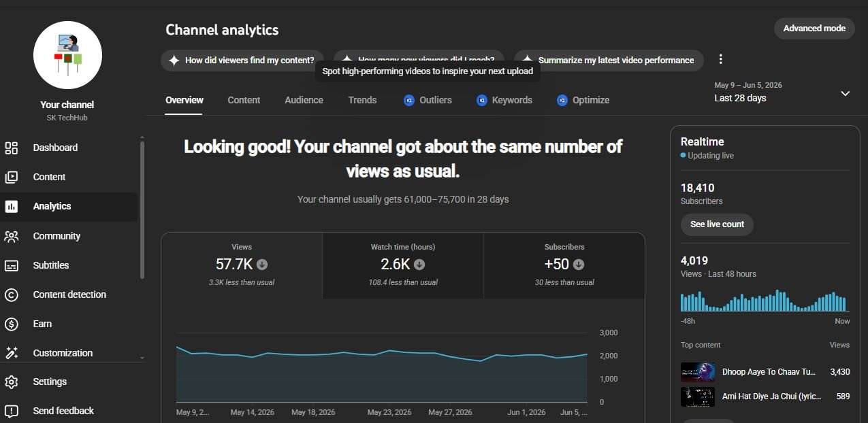
Task: Open Customization in the sidebar
Action: [69, 353]
